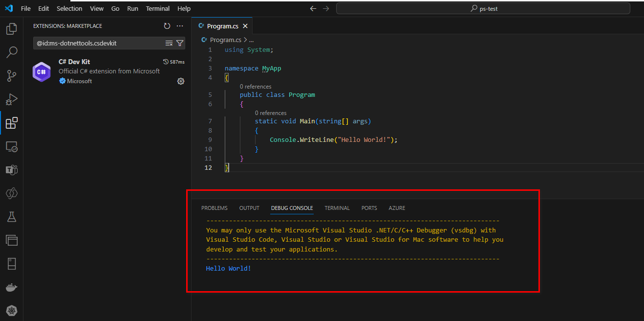
Task: Open the interlocked diamonds icon below Teams
Action: click(x=11, y=193)
